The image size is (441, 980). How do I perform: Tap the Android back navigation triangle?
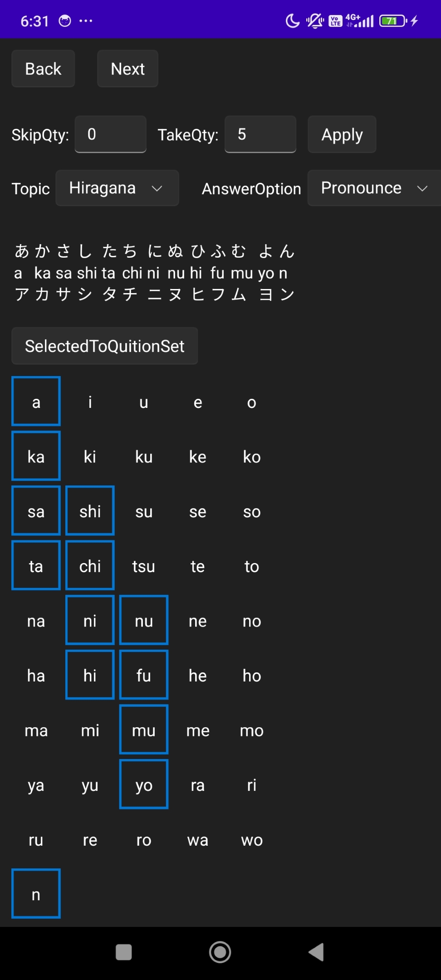(x=316, y=952)
